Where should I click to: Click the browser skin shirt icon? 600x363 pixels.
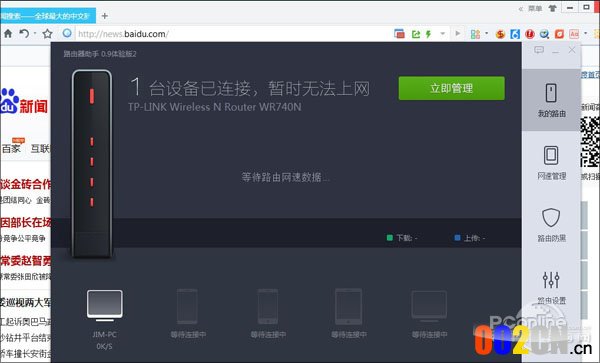pos(552,8)
